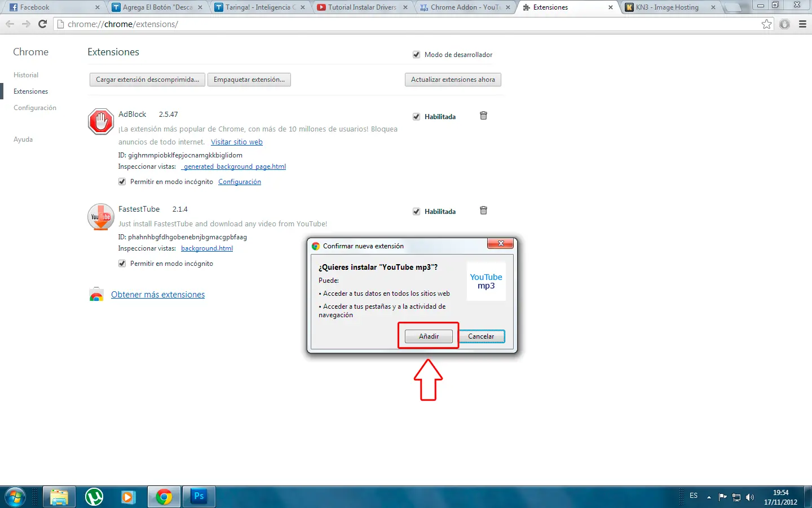Switch to the Agrega El Botón tab
This screenshot has width=812, height=508.
[156, 7]
